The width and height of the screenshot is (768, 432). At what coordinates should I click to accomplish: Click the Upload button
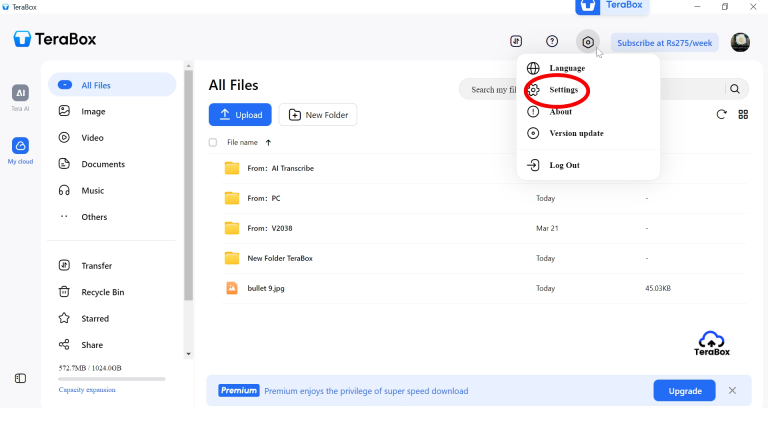coord(240,115)
